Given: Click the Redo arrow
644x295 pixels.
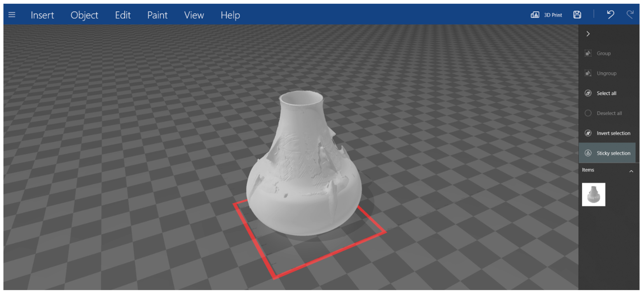Looking at the screenshot, I should pyautogui.click(x=630, y=15).
